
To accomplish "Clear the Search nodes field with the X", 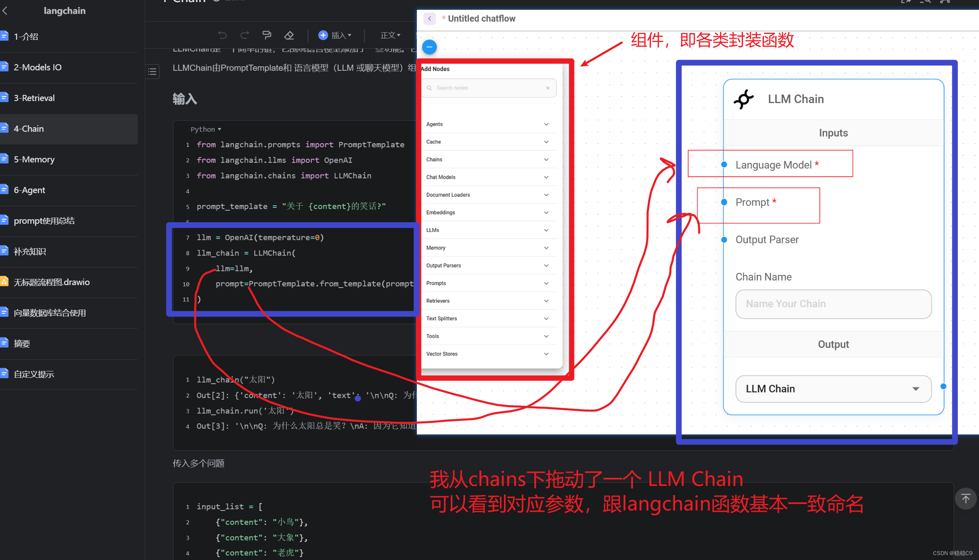I will 548,88.
